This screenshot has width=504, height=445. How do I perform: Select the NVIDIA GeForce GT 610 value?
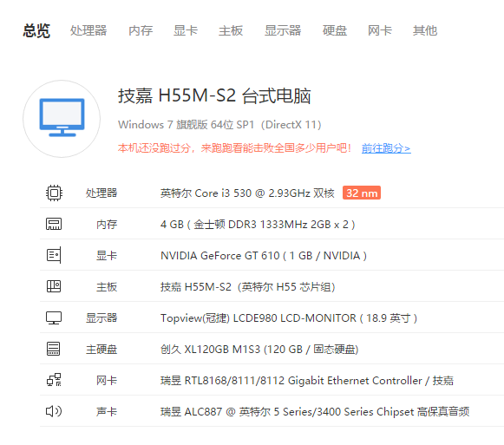tap(264, 255)
